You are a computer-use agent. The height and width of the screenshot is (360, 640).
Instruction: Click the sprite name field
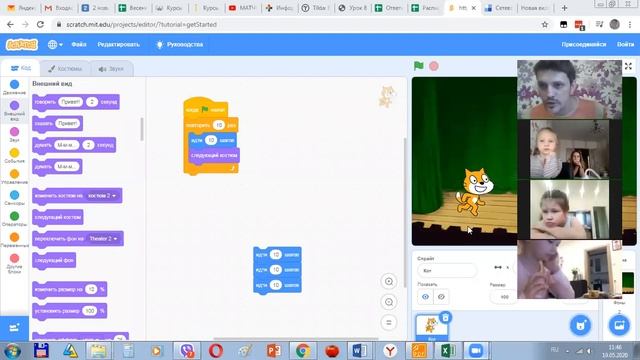[447, 271]
